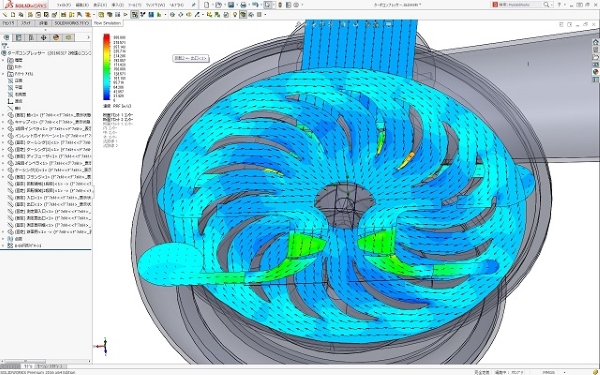Expand hidden FeatureManager tabs with right chevron
Viewport: 600px width, 375px height.
point(88,38)
